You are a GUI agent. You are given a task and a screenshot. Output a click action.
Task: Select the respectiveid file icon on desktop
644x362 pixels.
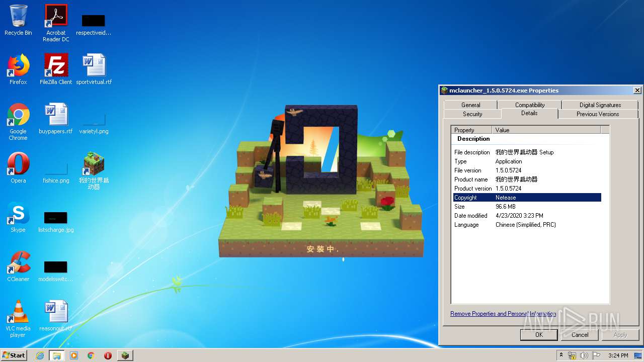(94, 24)
